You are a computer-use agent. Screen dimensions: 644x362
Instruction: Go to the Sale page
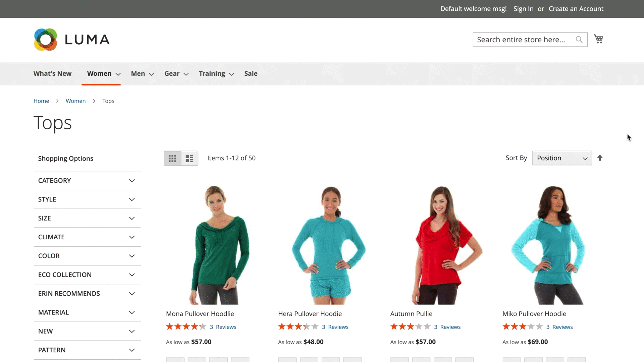251,74
